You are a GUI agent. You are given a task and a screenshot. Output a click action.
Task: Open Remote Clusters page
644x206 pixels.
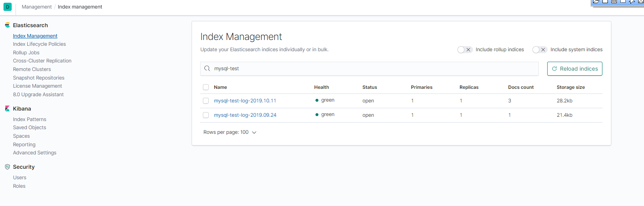(x=32, y=69)
